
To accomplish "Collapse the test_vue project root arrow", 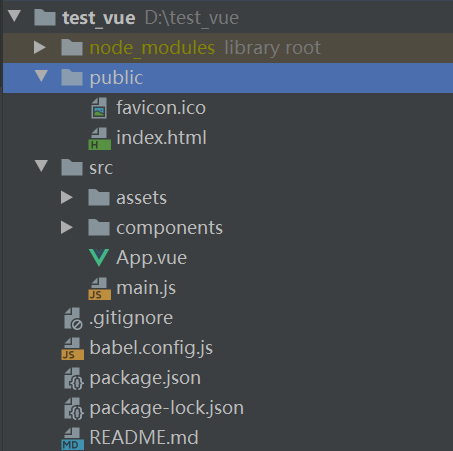I will click(x=15, y=16).
